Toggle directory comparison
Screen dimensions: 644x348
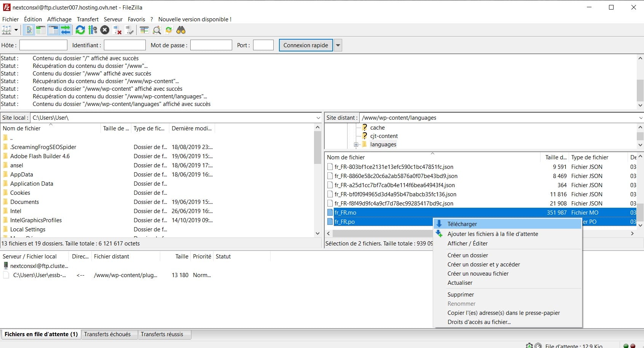point(156,30)
